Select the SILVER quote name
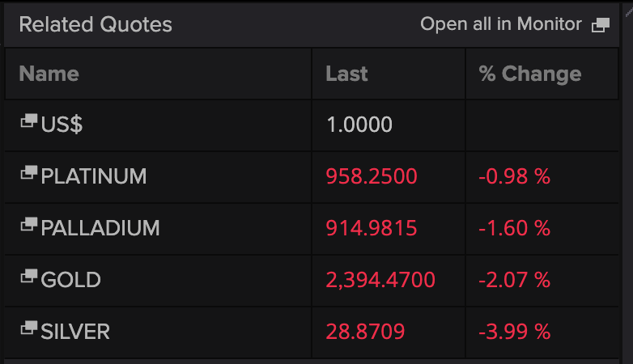Image resolution: width=633 pixels, height=364 pixels. pos(75,332)
